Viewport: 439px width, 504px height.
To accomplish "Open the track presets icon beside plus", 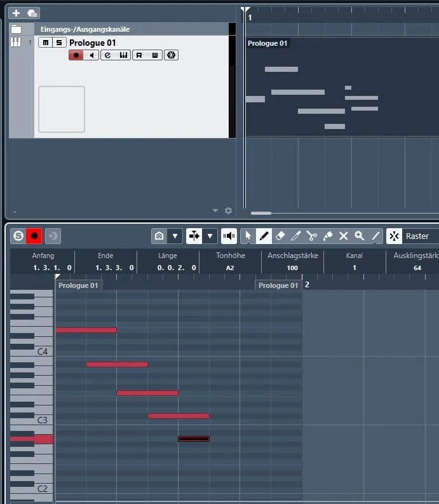I will 32,13.
